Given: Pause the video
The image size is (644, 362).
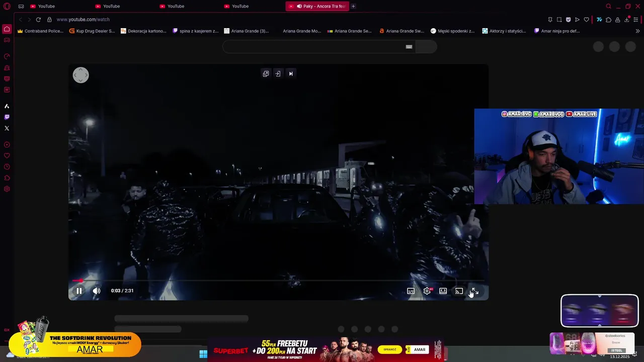Looking at the screenshot, I should (79, 291).
